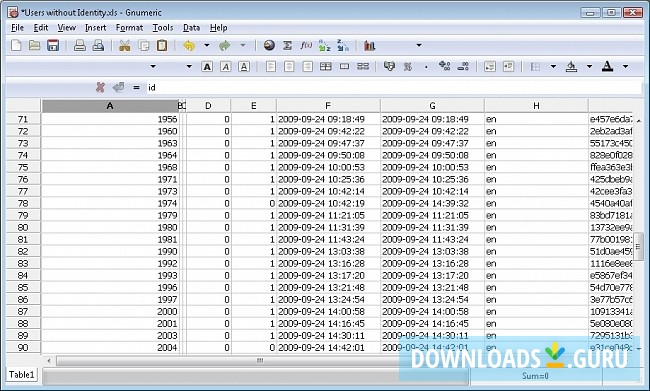This screenshot has width=650, height=391.
Task: Toggle Bold formatting
Action: coord(207,66)
